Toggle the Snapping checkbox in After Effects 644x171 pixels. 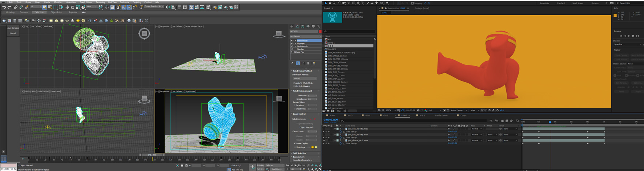click(412, 3)
